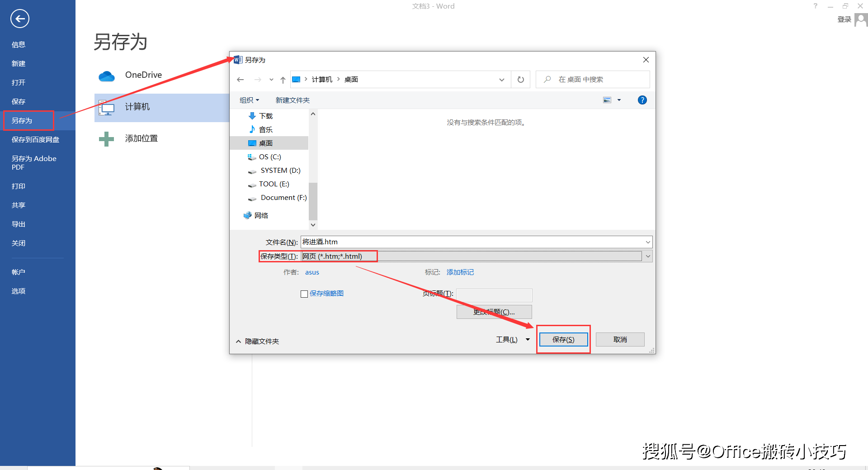Select 音乐 folder in navigation tree
868x470 pixels.
[x=266, y=130]
